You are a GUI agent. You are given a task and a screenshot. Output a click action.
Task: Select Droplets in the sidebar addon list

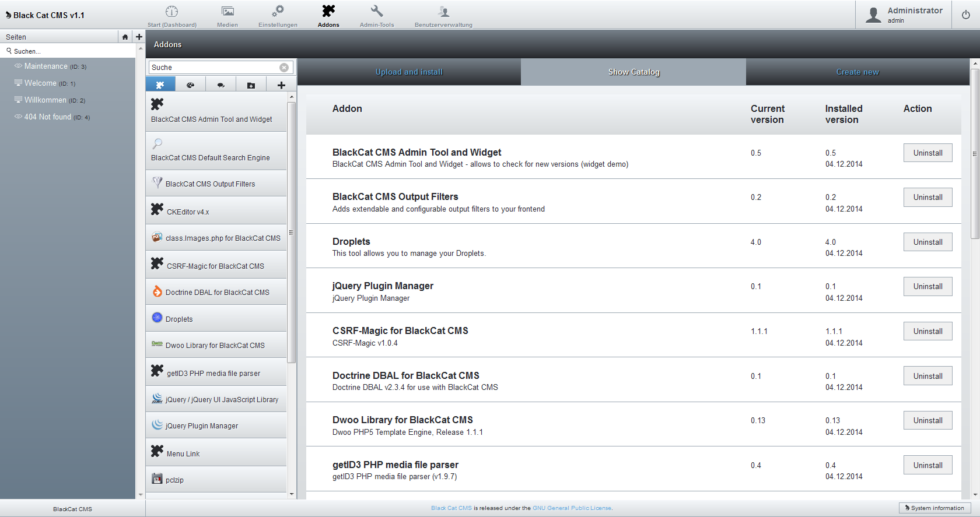click(216, 318)
